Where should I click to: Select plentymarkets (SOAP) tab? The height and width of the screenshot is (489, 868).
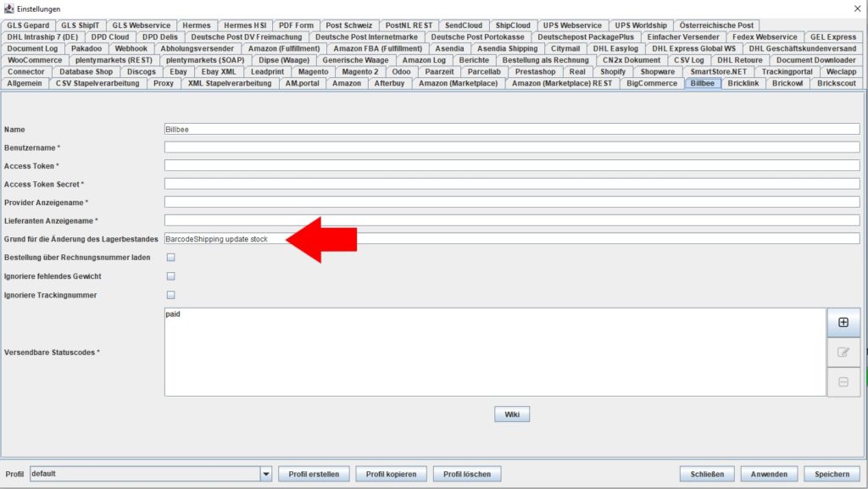pyautogui.click(x=205, y=60)
